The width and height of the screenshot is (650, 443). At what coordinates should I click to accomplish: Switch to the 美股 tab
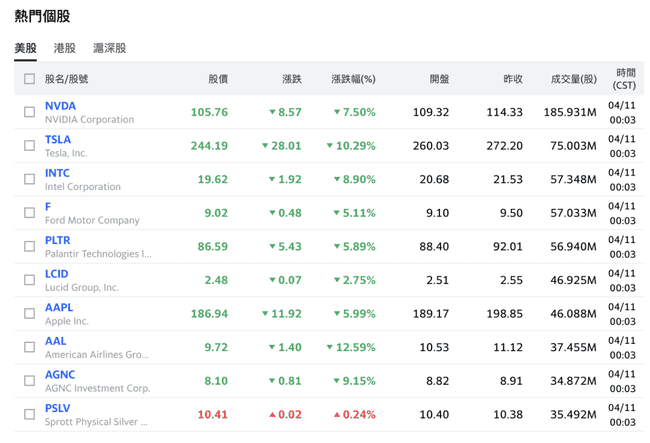click(x=25, y=48)
